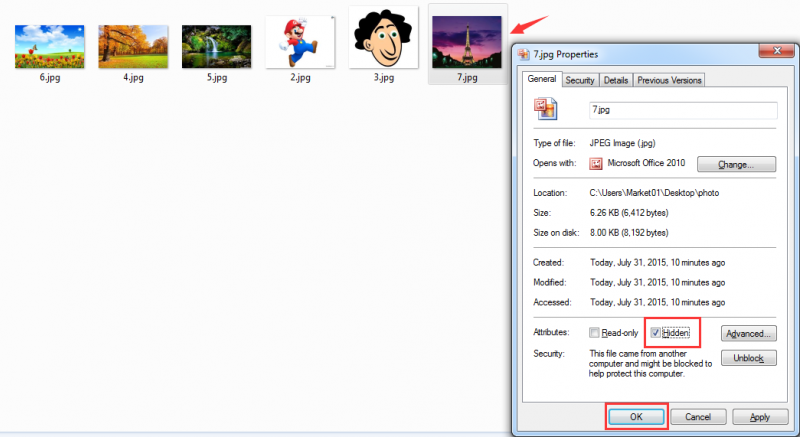Click the Unblock button
Image resolution: width=800 pixels, height=437 pixels.
coord(748,358)
